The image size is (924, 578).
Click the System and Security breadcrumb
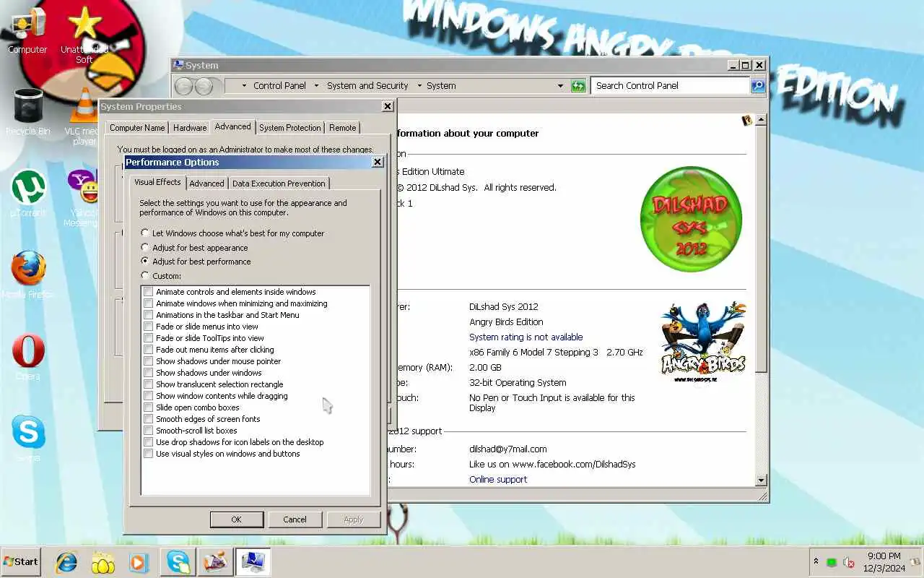367,85
